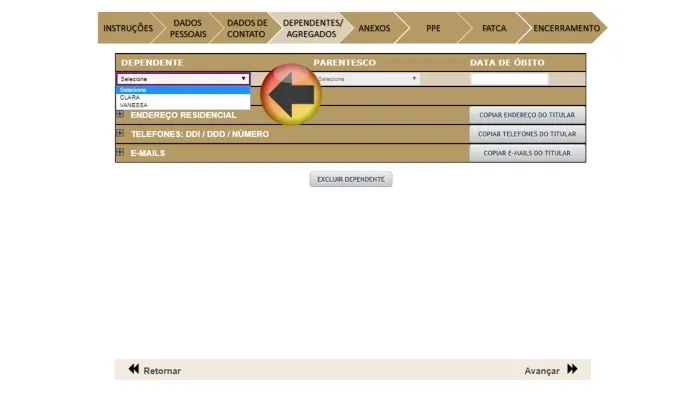Switch to the Dados Pessoais step

coord(188,28)
